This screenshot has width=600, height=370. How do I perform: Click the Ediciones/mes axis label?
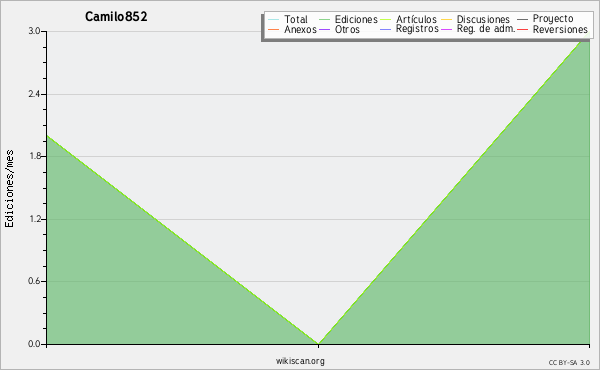9,188
